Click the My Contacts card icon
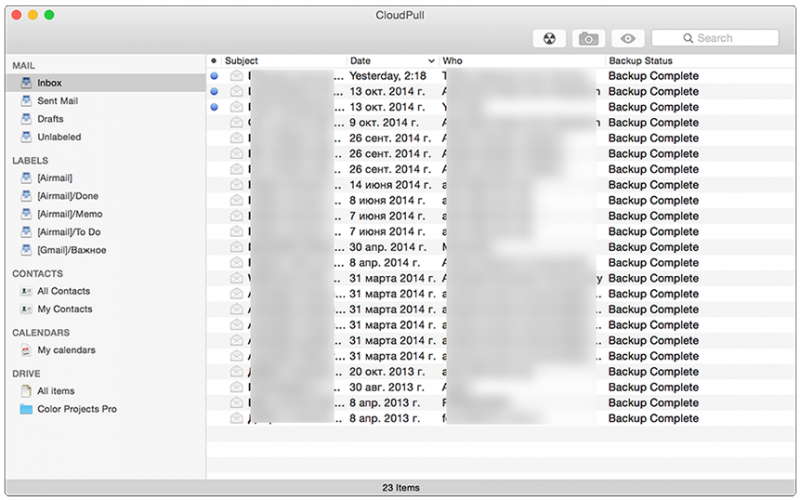The height and width of the screenshot is (500, 800). tap(26, 309)
